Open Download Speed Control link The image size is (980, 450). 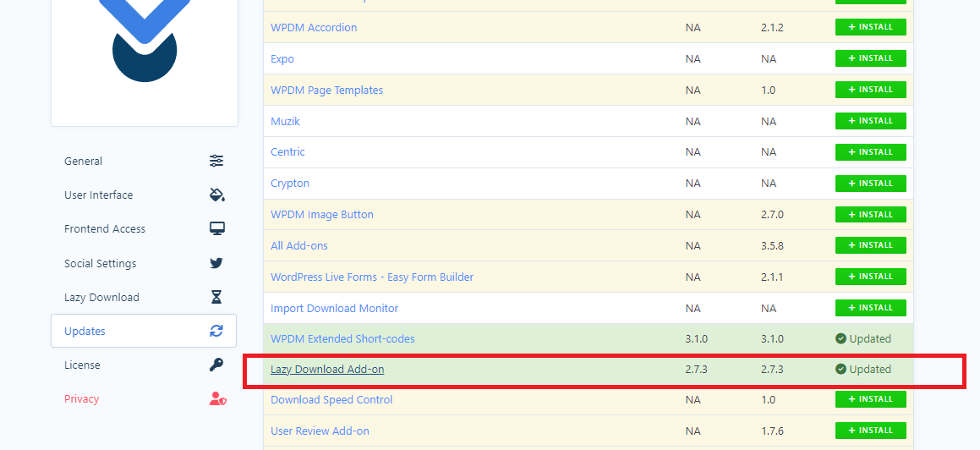(331, 400)
